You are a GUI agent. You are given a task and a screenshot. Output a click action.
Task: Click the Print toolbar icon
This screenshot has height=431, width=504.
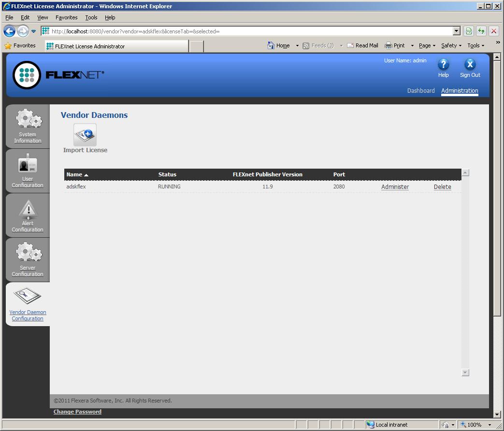(389, 45)
